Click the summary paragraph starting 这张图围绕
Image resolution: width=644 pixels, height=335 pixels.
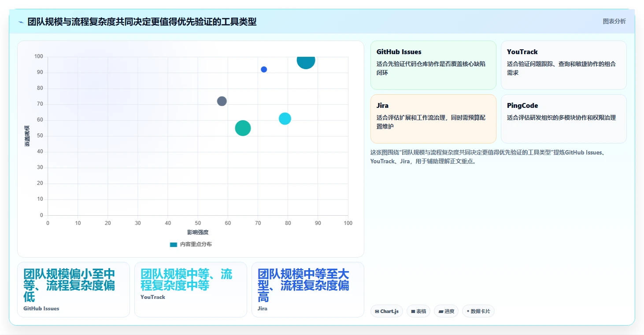click(489, 157)
